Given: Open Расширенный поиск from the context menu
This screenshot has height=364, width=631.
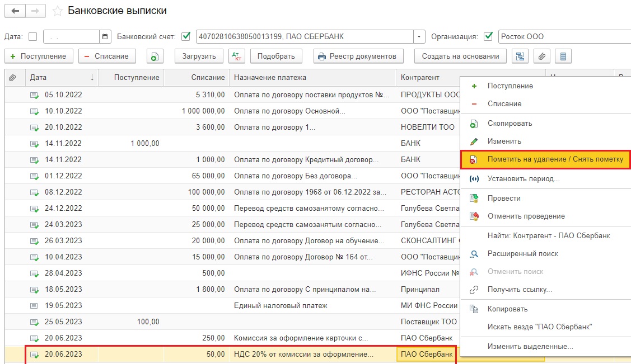Looking at the screenshot, I should [546, 253].
